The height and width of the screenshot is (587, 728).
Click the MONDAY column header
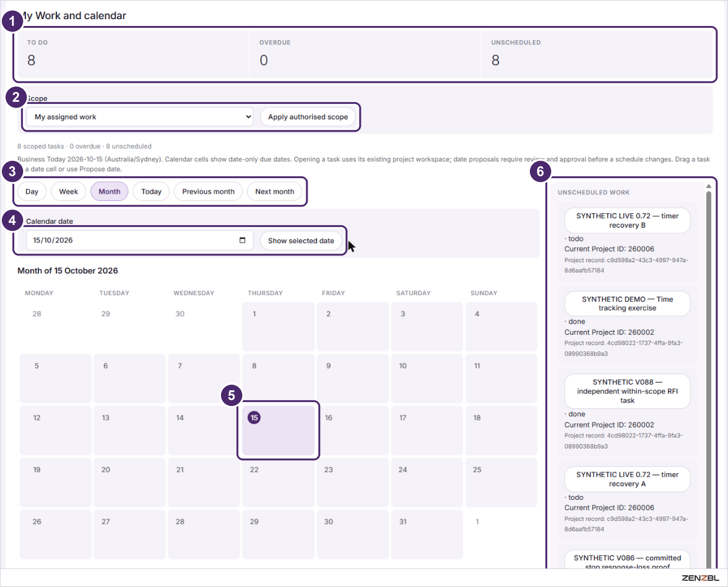tap(39, 293)
